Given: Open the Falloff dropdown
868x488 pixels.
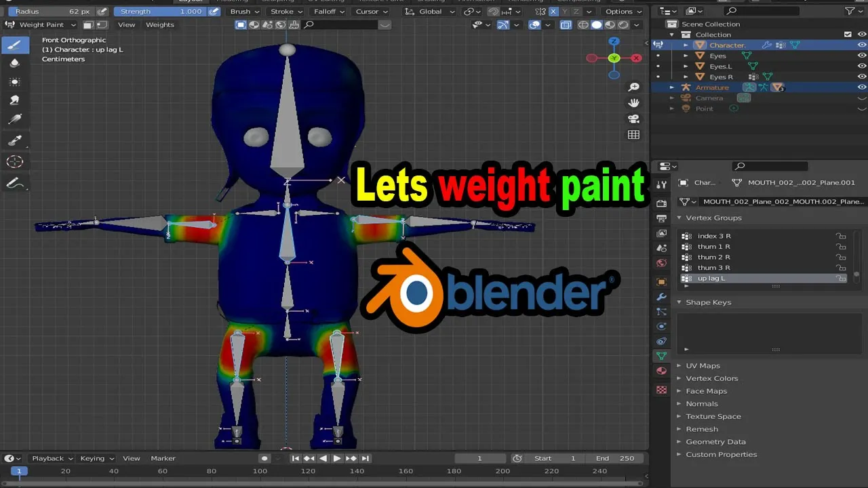Looking at the screenshot, I should pos(329,12).
